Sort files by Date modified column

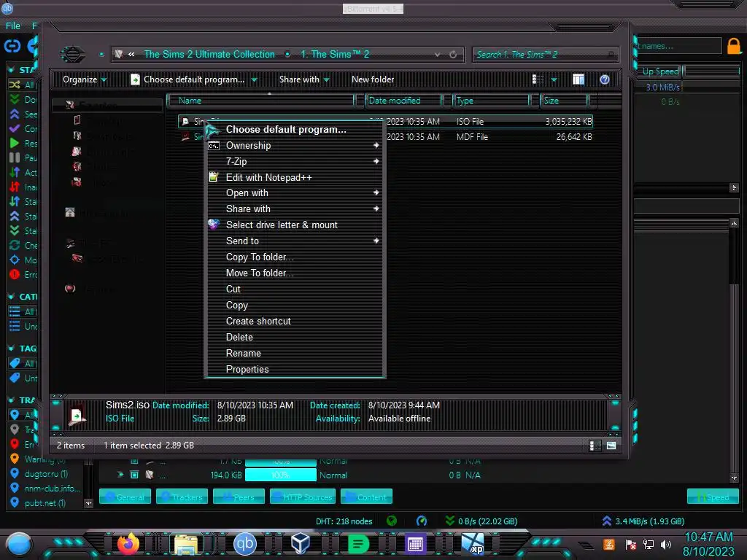pyautogui.click(x=403, y=101)
